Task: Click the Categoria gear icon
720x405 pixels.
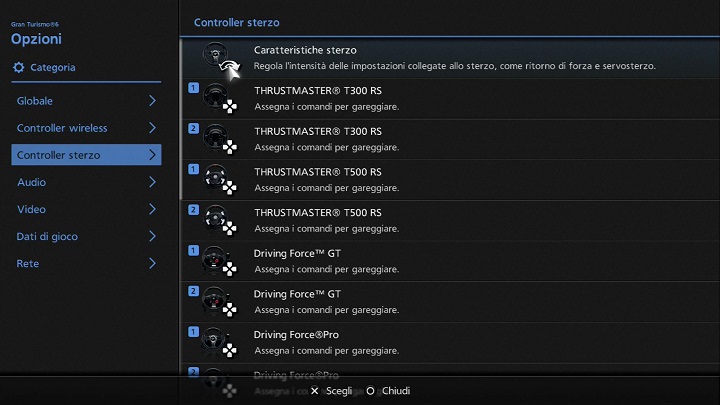Action: [x=19, y=68]
